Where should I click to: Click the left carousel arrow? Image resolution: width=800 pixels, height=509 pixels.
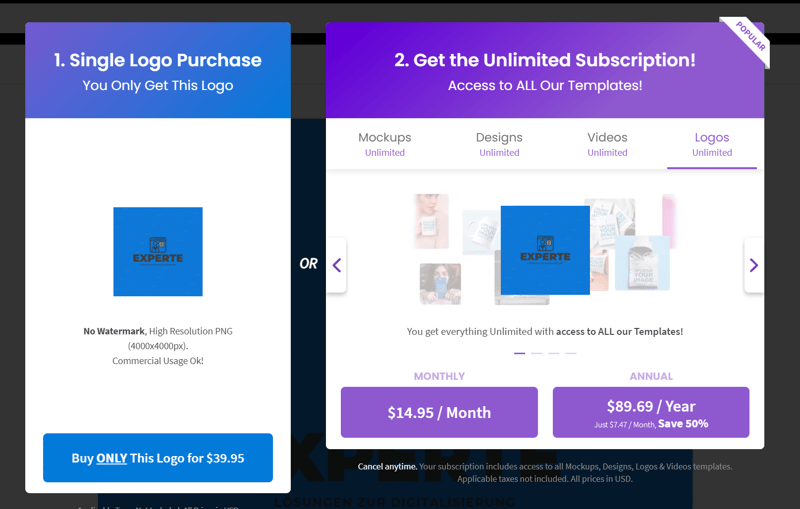337,265
